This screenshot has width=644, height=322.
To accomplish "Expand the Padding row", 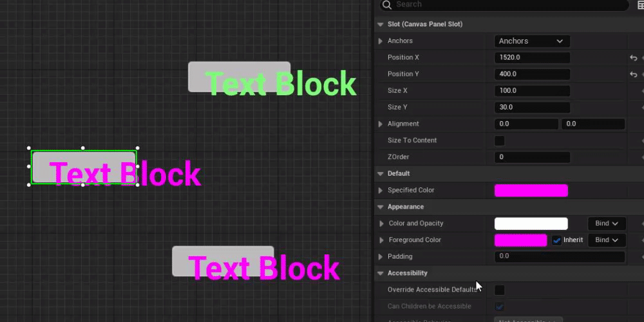I will tap(381, 257).
